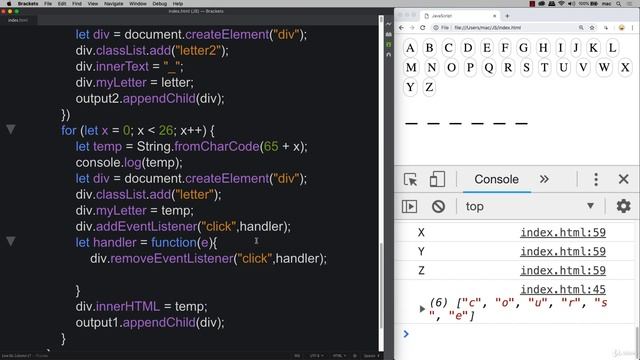Switch to the Console tab in DevTools
Viewport: 640px width, 360px height.
click(496, 179)
